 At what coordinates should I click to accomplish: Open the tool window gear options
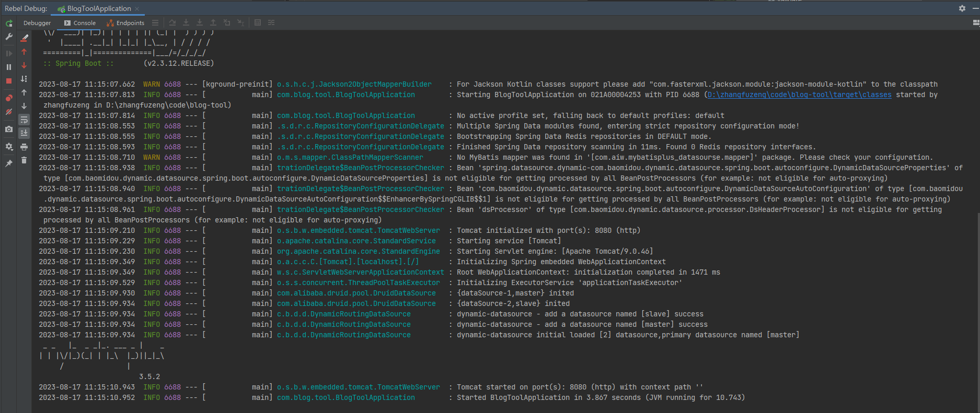[x=962, y=8]
